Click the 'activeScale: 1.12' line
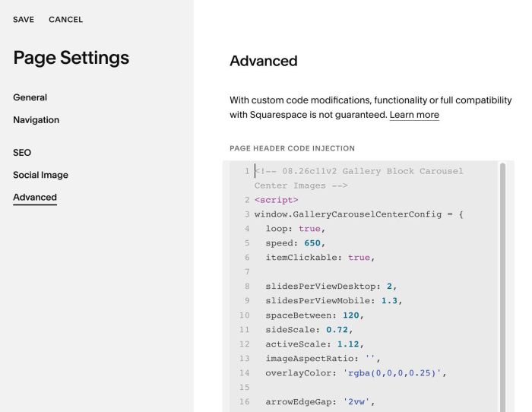532x412 pixels. coord(315,344)
